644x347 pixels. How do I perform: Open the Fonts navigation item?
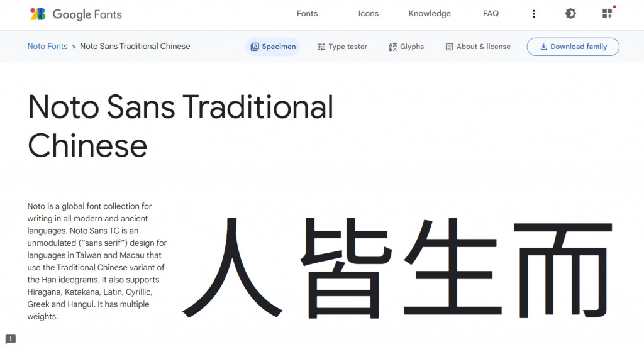307,14
